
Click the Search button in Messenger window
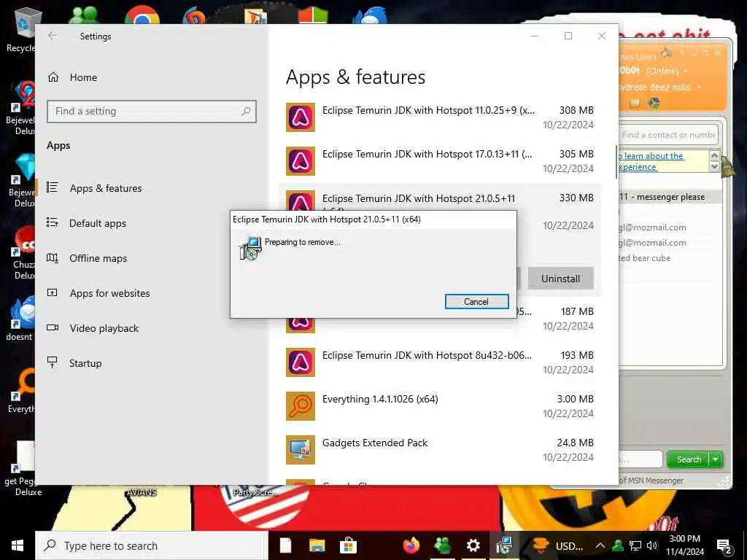click(x=689, y=459)
